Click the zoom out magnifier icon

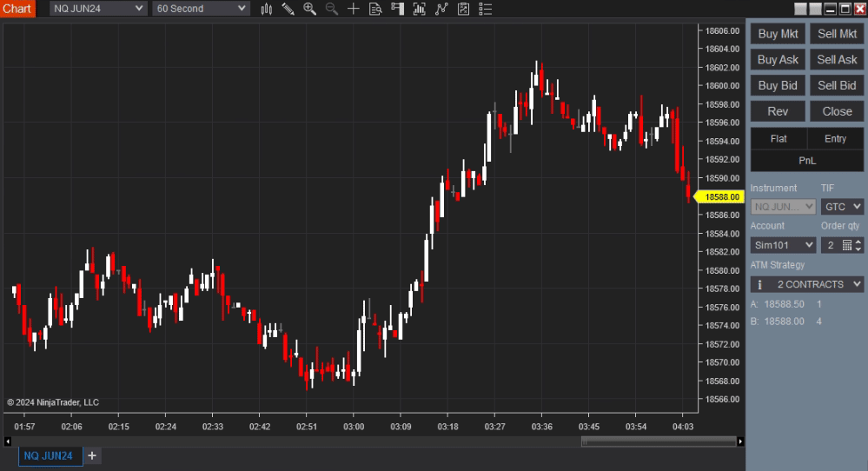[x=332, y=9]
